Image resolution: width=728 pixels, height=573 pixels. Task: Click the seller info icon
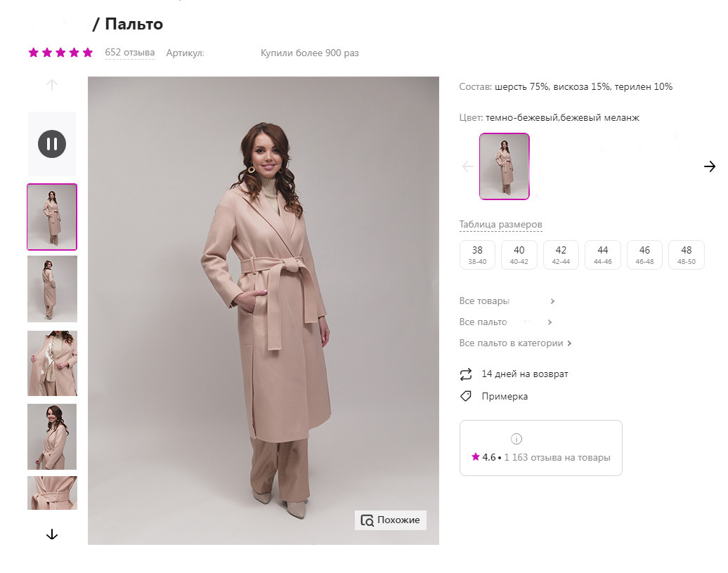point(516,439)
